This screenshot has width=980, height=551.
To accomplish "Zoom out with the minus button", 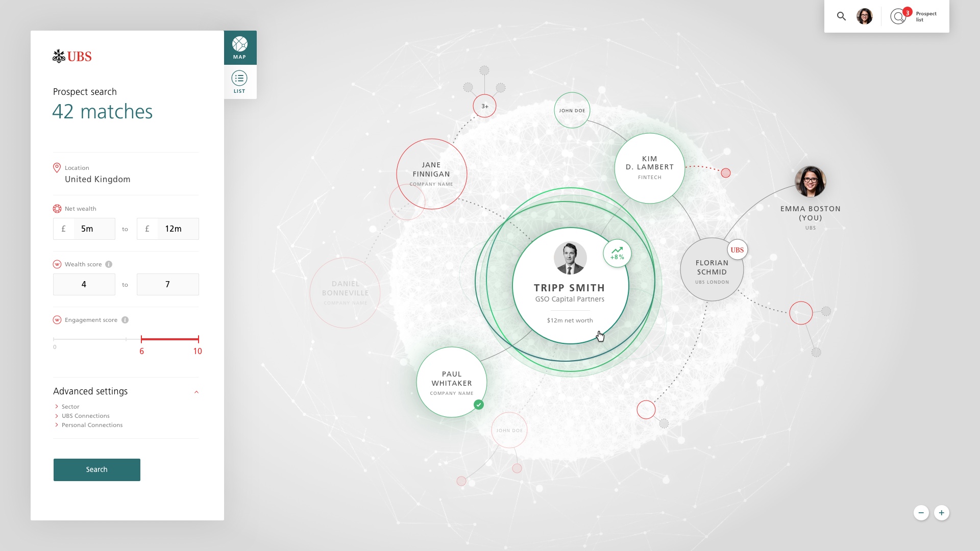I will 921,513.
